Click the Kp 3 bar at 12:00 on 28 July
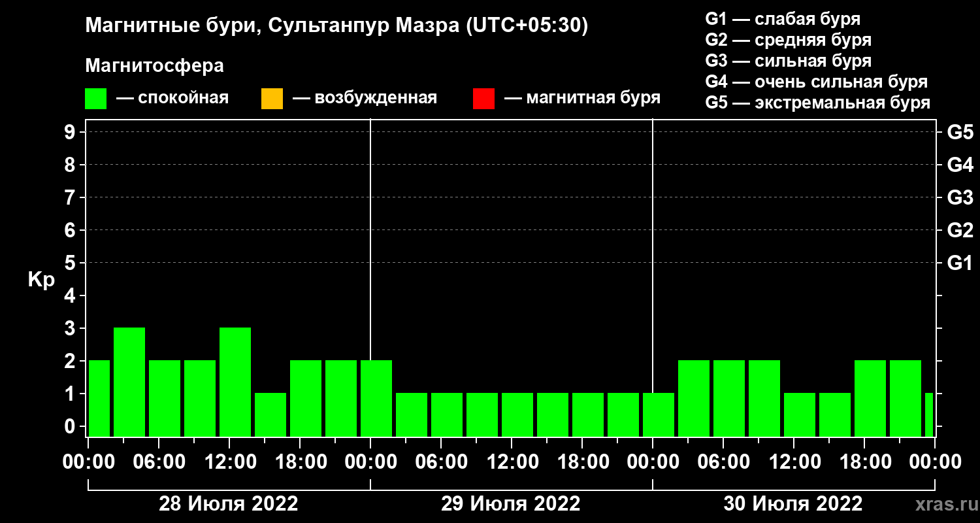 235,382
